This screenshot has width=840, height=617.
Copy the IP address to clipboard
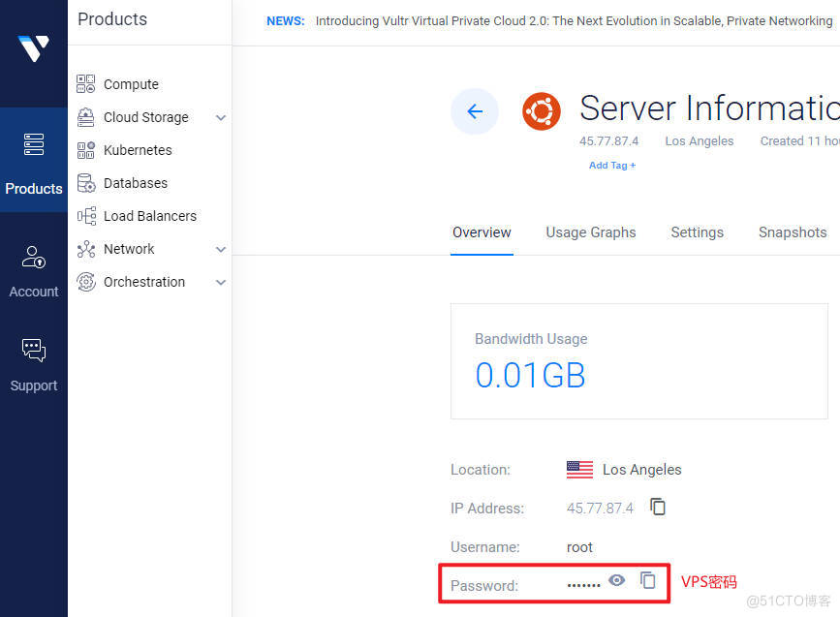(658, 507)
